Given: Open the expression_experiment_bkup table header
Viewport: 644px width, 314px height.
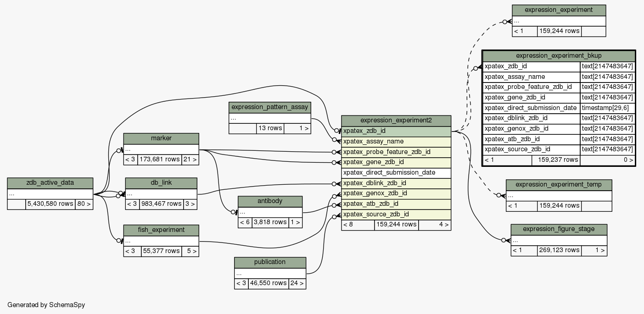Looking at the screenshot, I should point(559,56).
